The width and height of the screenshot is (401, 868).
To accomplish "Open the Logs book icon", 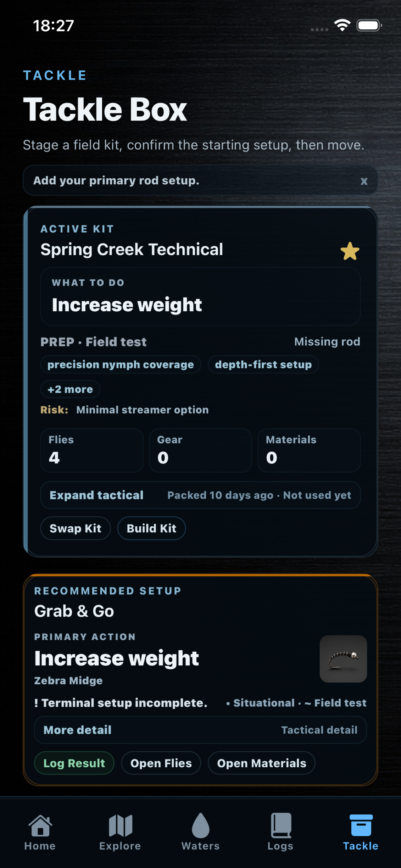I will 281,826.
